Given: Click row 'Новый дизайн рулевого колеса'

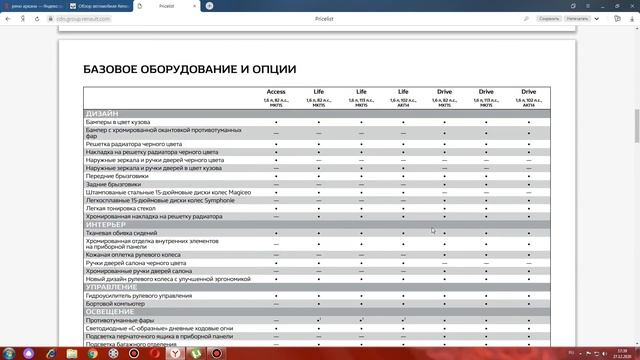Looking at the screenshot, I should [x=317, y=279].
